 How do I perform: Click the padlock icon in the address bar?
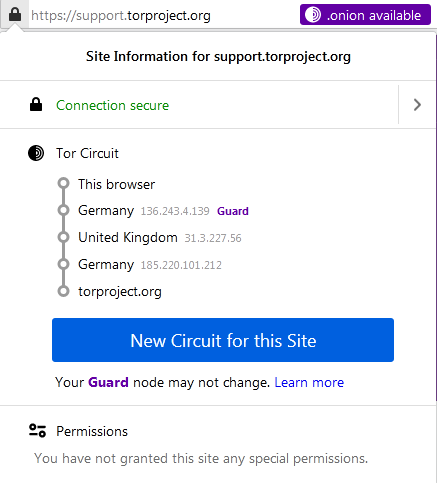click(15, 15)
